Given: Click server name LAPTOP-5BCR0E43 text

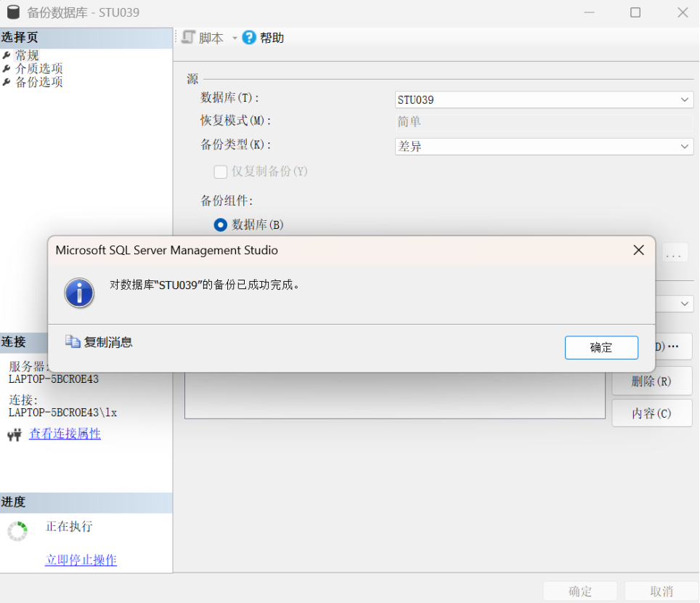Looking at the screenshot, I should pyautogui.click(x=54, y=379).
